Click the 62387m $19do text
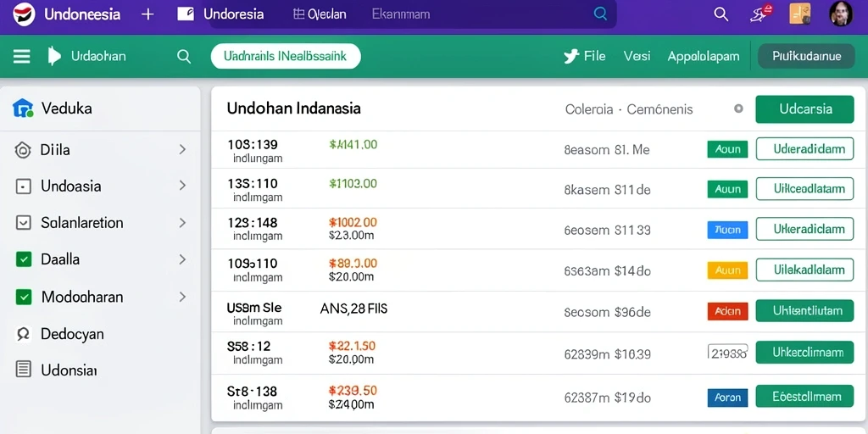 [607, 398]
